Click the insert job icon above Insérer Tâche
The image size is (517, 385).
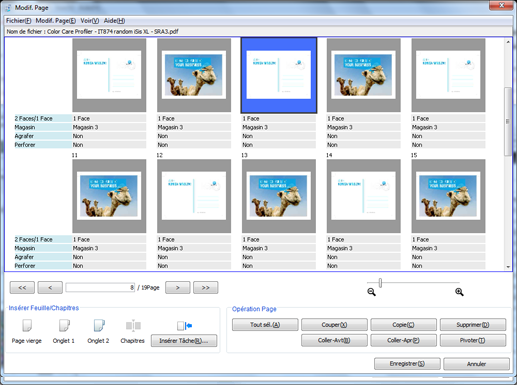[184, 326]
